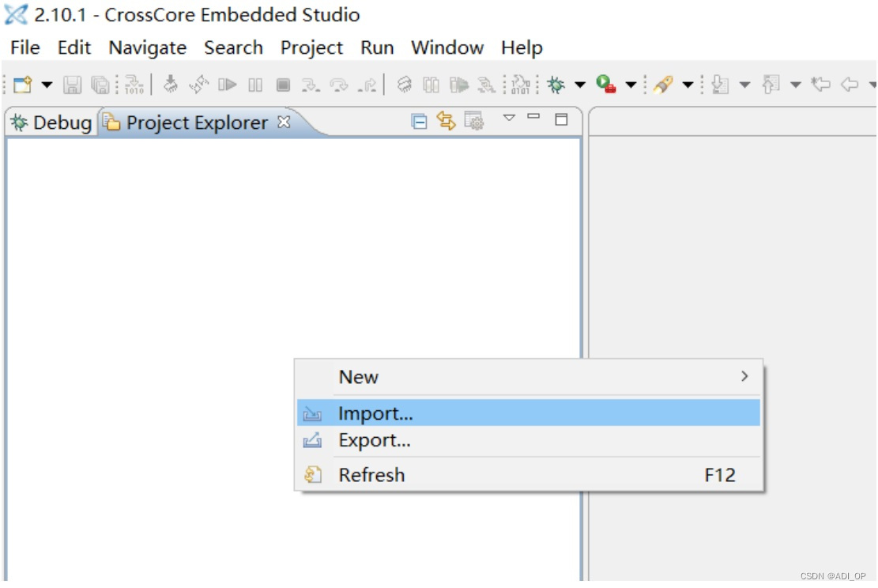Click the Run launch icon with green play

click(606, 84)
